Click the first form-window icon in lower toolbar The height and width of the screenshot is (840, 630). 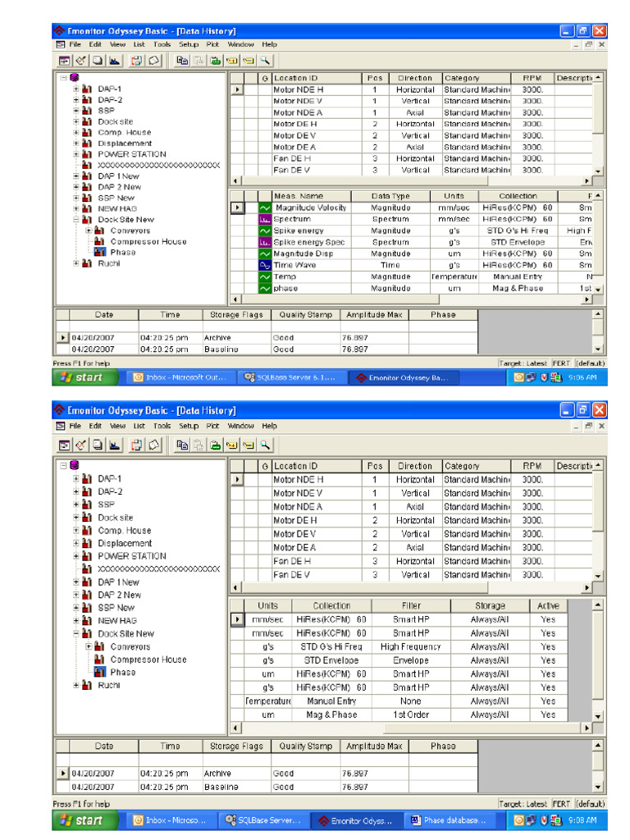coord(64,445)
